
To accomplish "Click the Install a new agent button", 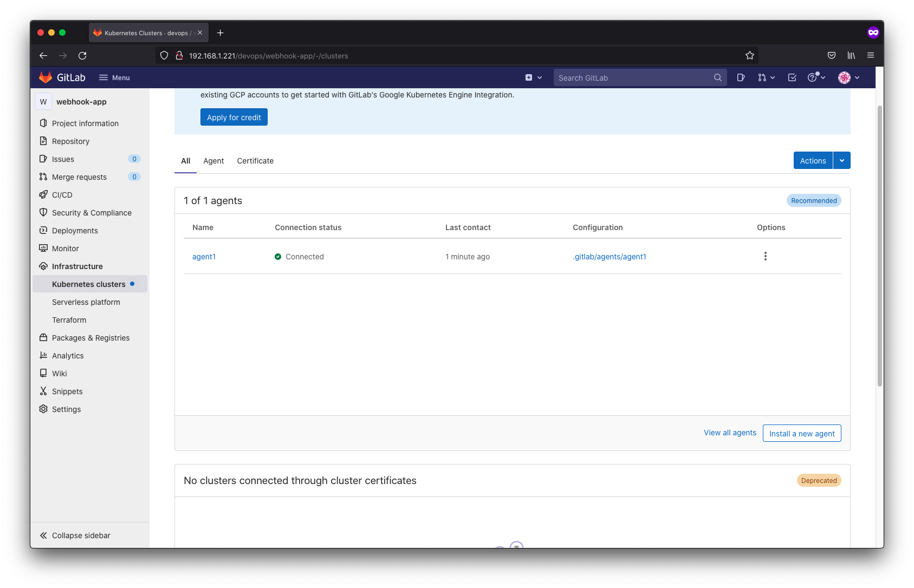I will 801,433.
